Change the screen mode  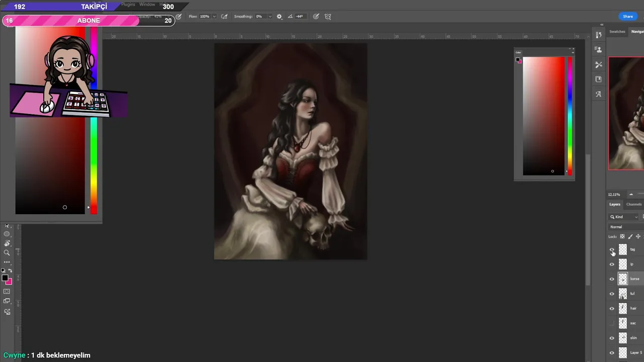[7, 301]
